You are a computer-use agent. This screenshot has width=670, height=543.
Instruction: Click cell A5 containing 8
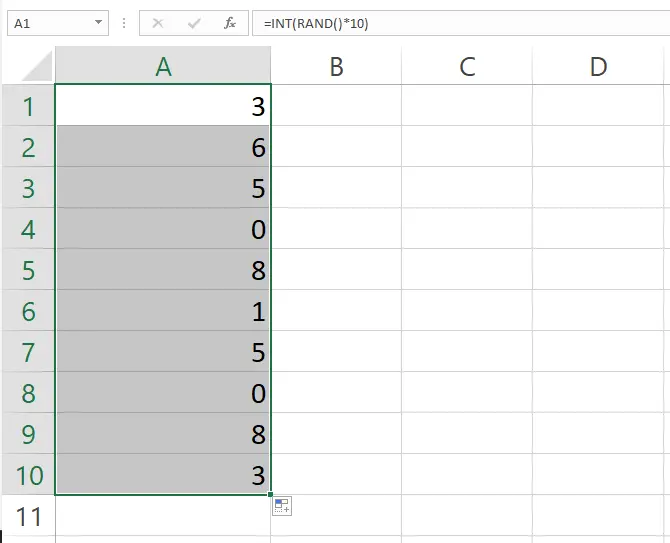point(163,270)
